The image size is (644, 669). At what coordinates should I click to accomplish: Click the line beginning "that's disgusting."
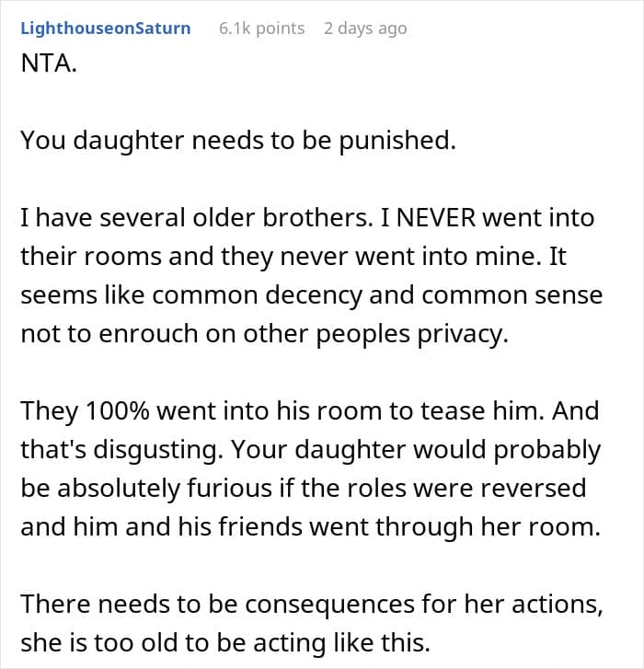[310, 450]
